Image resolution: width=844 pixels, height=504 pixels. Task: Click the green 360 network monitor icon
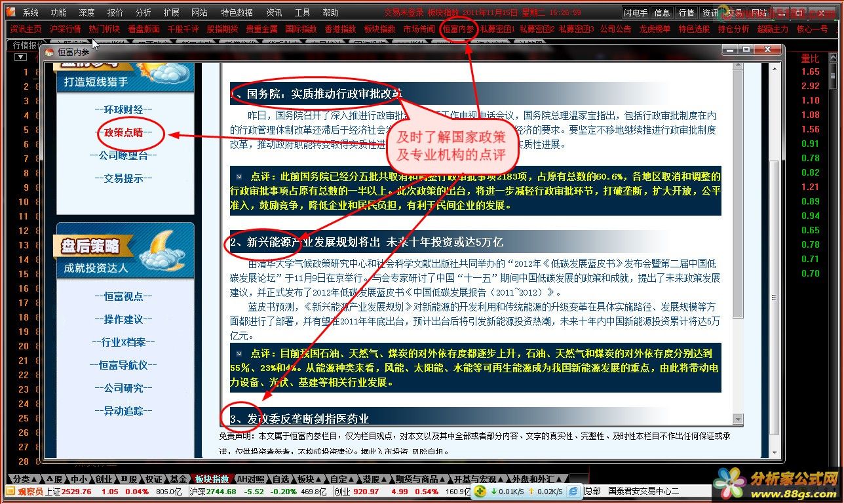[x=481, y=491]
